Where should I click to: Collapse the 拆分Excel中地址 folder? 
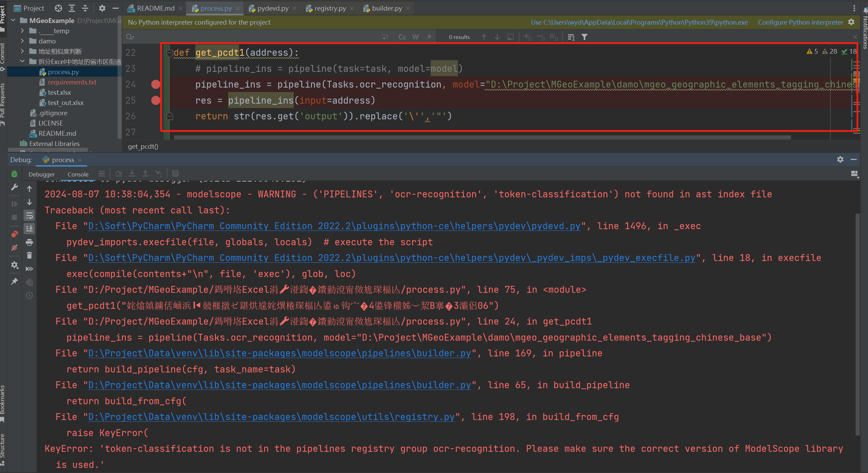22,62
